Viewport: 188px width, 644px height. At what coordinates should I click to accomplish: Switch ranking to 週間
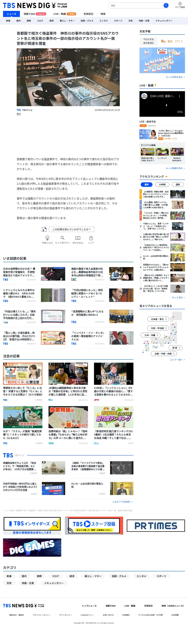178,184
